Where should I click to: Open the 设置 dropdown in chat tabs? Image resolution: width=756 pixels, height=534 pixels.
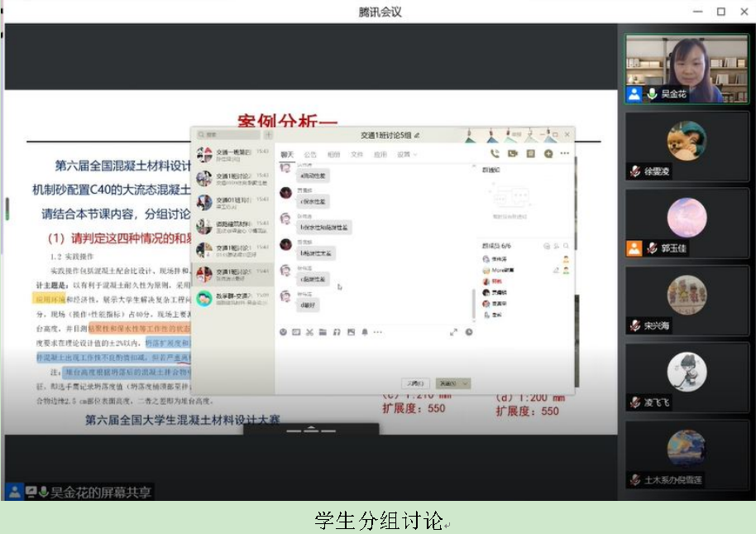[x=406, y=154]
